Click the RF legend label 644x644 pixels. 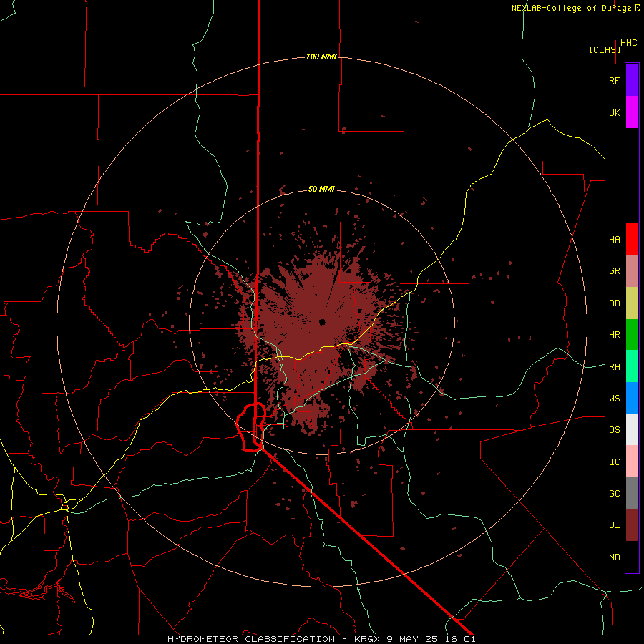(614, 80)
